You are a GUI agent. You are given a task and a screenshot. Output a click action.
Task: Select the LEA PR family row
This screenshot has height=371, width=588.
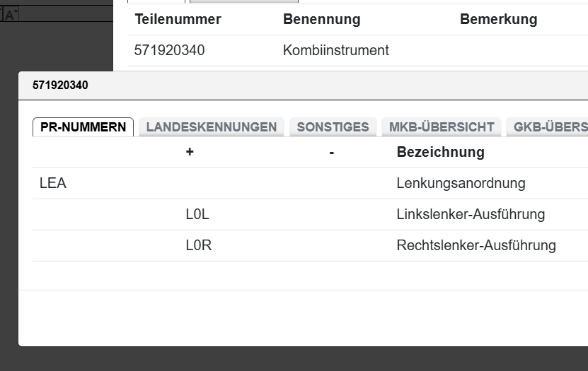[x=53, y=184]
